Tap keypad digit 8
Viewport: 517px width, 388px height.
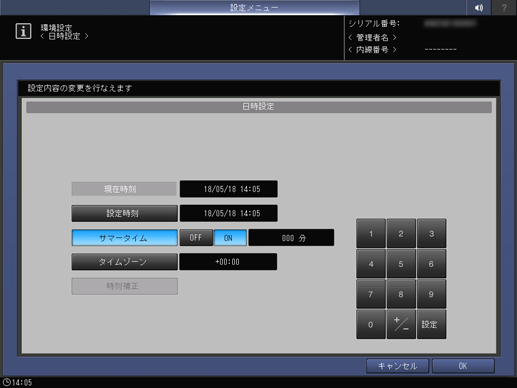[x=401, y=294]
